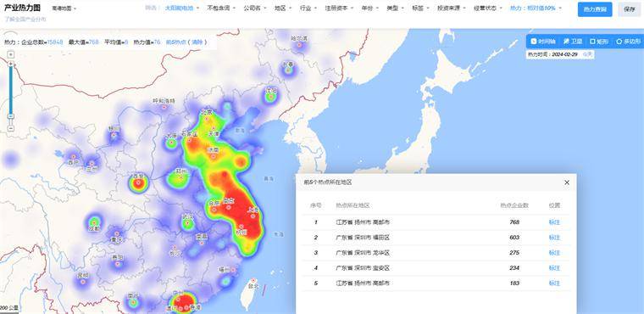Image resolution: width=644 pixels, height=314 pixels.
Task: Click the 南宁 city marker
Action: (133, 301)
